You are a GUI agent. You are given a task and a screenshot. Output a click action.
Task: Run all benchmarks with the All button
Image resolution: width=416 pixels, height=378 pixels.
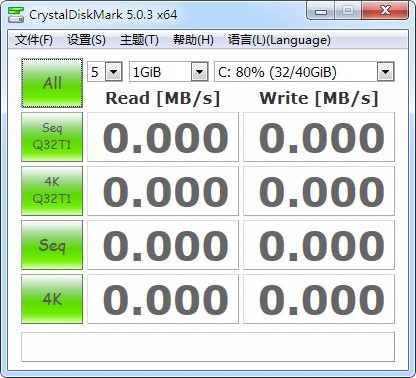[x=52, y=83]
